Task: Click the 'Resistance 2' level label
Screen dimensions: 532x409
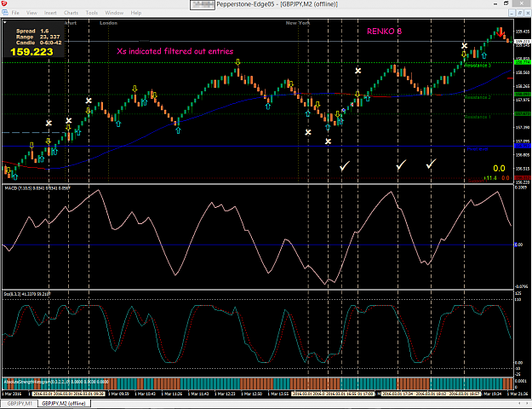Action: 478,97
